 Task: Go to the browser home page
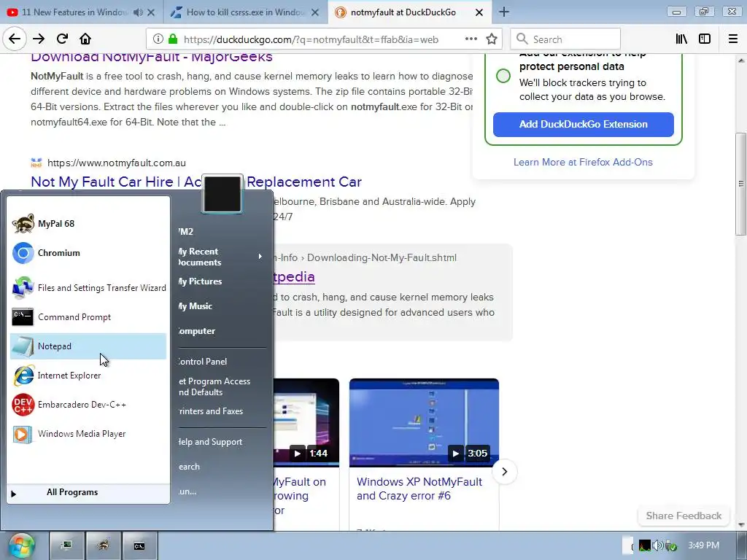pos(85,39)
